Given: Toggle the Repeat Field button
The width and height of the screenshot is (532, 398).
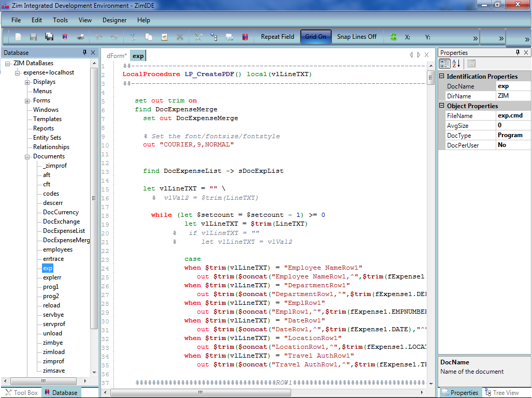Looking at the screenshot, I should 277,37.
